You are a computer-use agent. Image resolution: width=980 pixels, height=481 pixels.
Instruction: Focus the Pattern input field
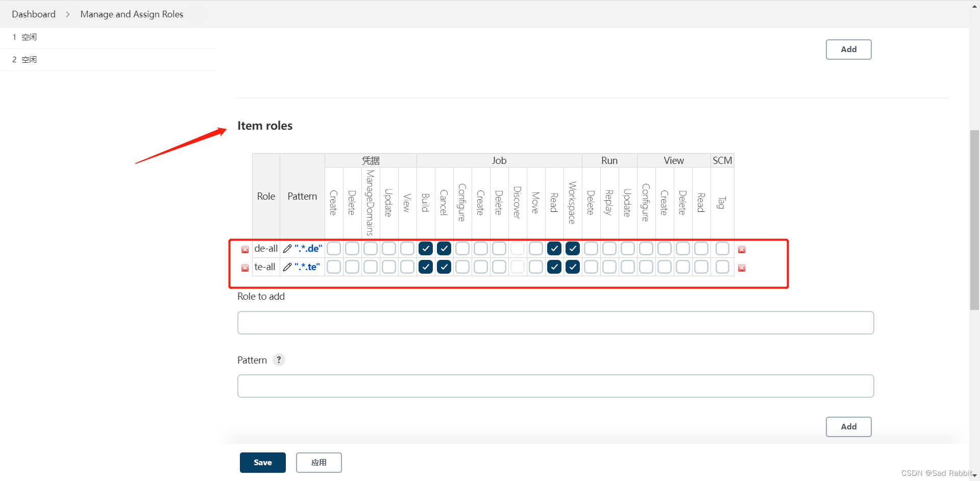coord(556,386)
